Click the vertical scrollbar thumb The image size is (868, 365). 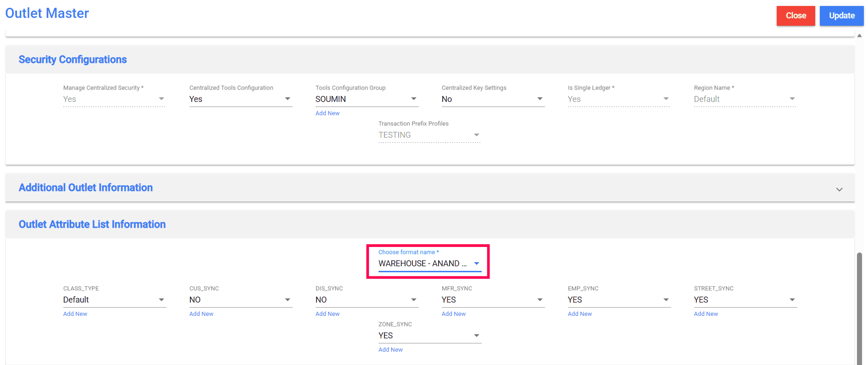(859, 308)
